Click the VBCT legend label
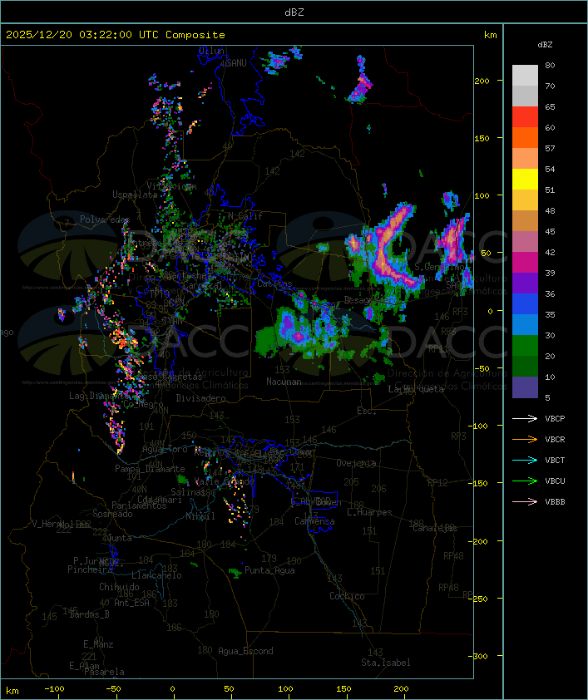 (x=555, y=461)
